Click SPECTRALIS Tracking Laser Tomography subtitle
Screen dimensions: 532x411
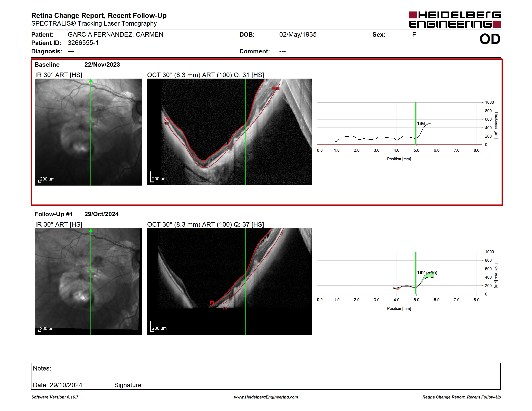tap(94, 24)
